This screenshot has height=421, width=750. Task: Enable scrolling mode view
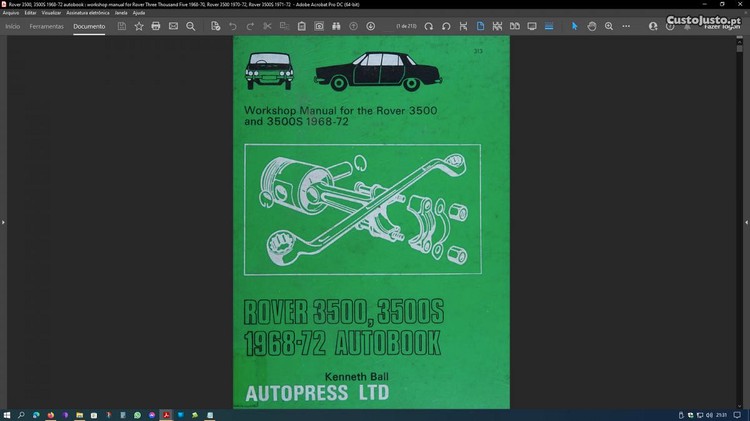(x=497, y=26)
